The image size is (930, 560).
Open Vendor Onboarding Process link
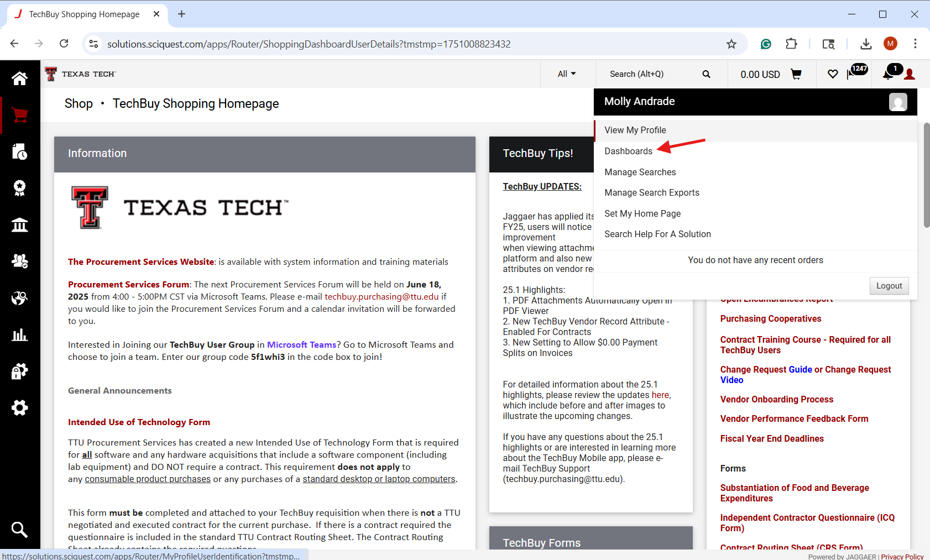point(776,400)
